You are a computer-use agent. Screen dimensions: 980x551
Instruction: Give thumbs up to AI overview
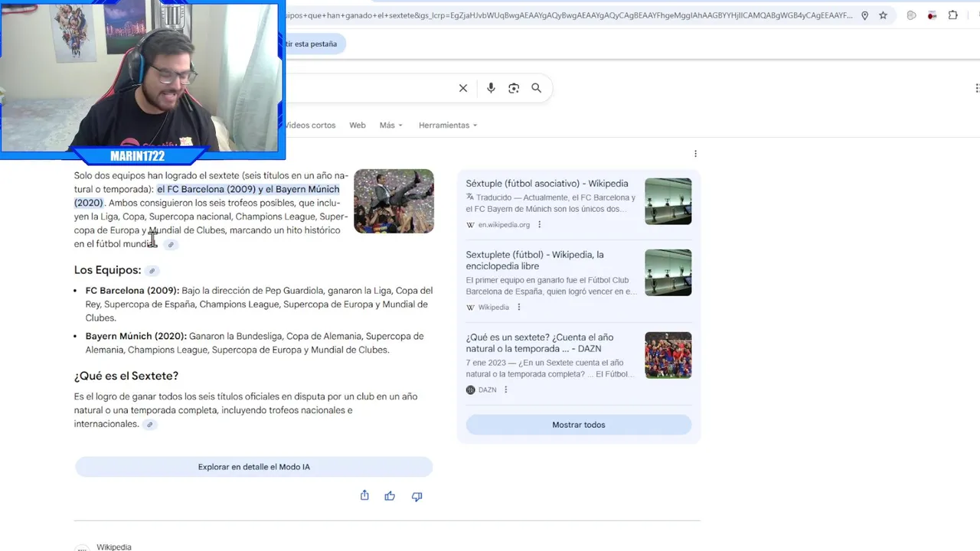[x=390, y=496]
